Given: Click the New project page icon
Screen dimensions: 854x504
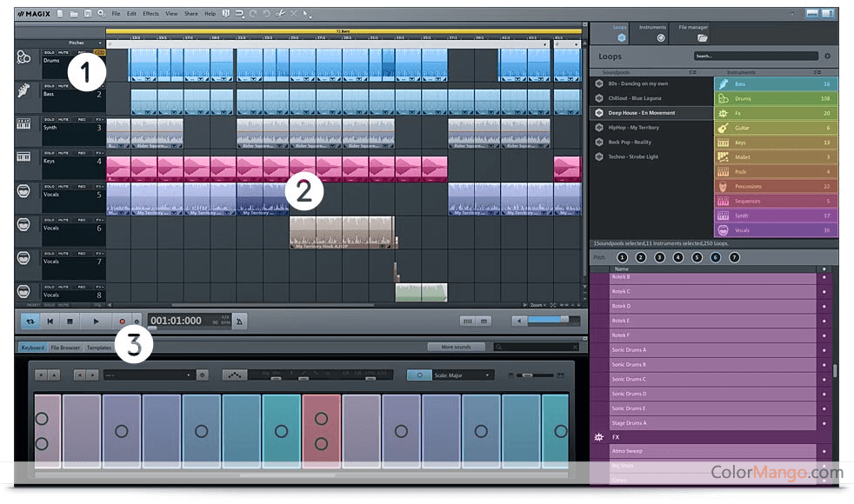Looking at the screenshot, I should 60,14.
